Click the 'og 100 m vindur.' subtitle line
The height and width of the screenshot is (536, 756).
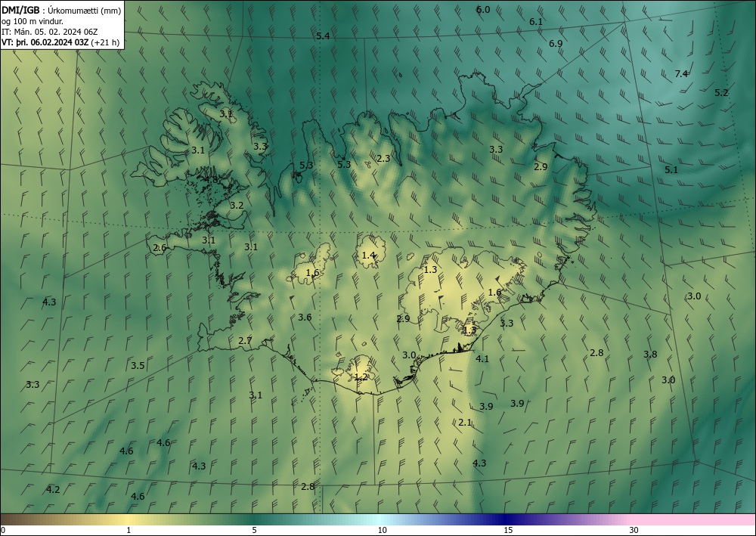coord(33,20)
